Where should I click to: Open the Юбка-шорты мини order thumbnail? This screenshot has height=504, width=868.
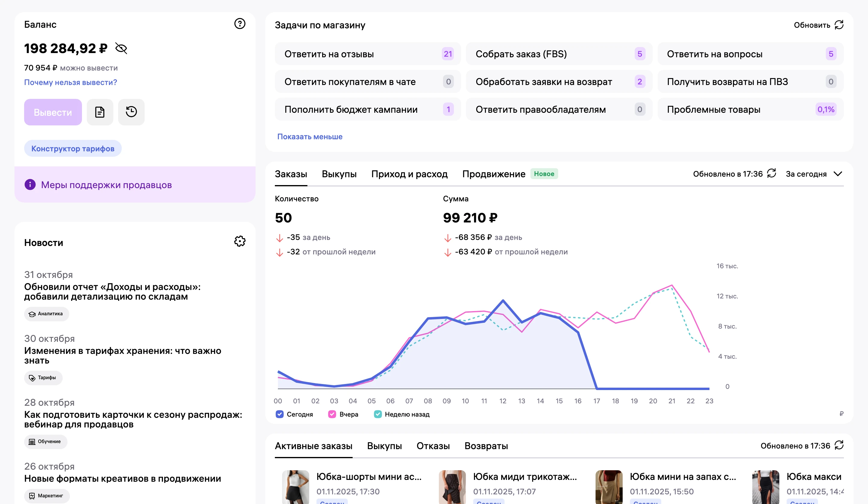click(296, 487)
